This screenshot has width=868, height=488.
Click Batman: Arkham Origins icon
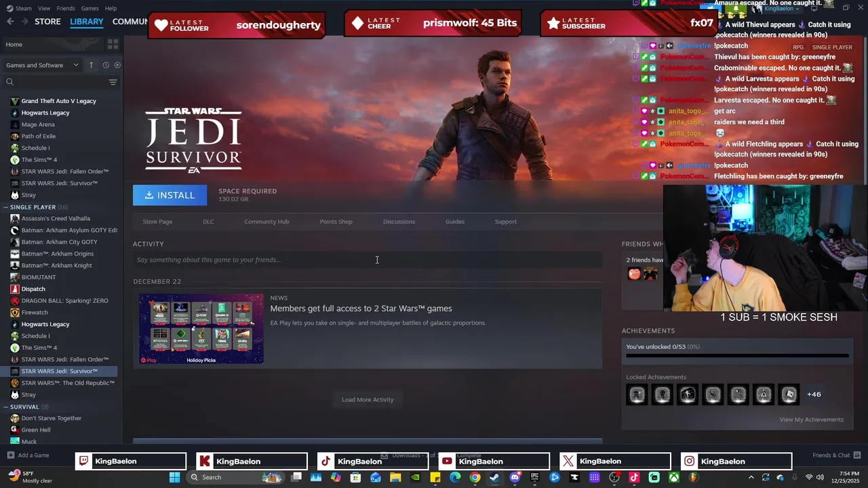(15, 253)
